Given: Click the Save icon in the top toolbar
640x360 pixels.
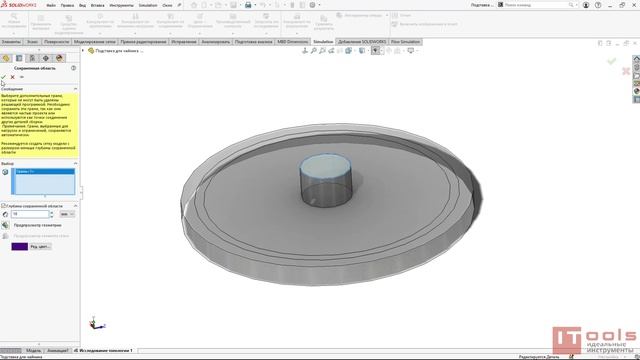Looking at the screenshot, I should (x=233, y=5).
